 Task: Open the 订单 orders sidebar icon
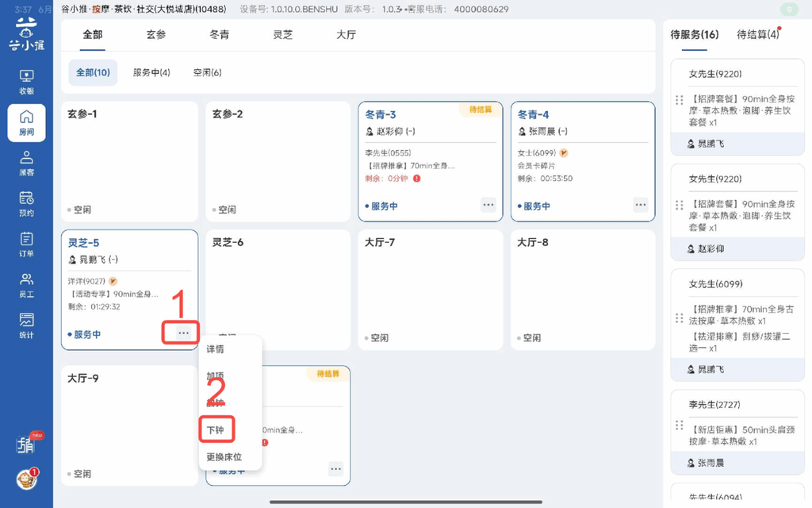(x=26, y=244)
